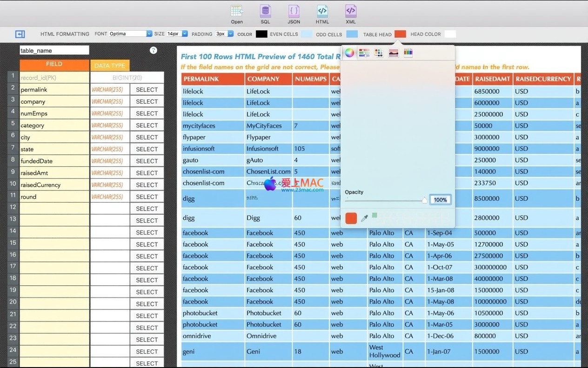Click the Opacity slider handle
588x368 pixels.
coord(424,200)
